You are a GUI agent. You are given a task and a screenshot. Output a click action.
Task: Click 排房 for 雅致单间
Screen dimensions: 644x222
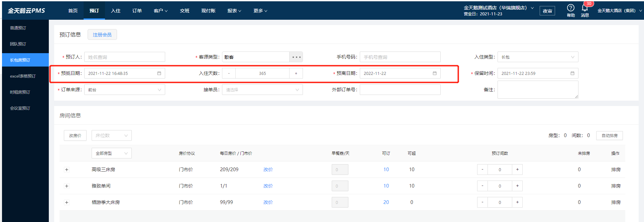pos(616,186)
